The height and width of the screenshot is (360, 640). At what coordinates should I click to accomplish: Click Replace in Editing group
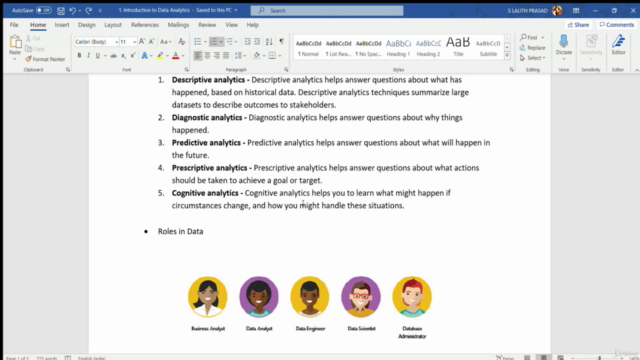533,48
